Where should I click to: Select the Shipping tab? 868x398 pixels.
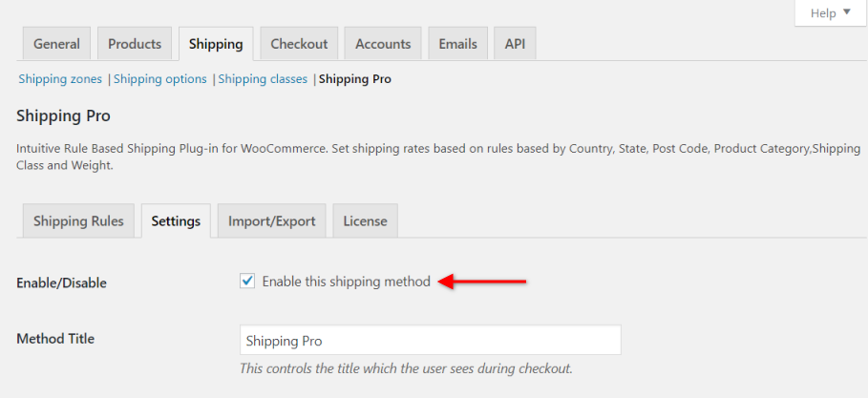tap(215, 44)
